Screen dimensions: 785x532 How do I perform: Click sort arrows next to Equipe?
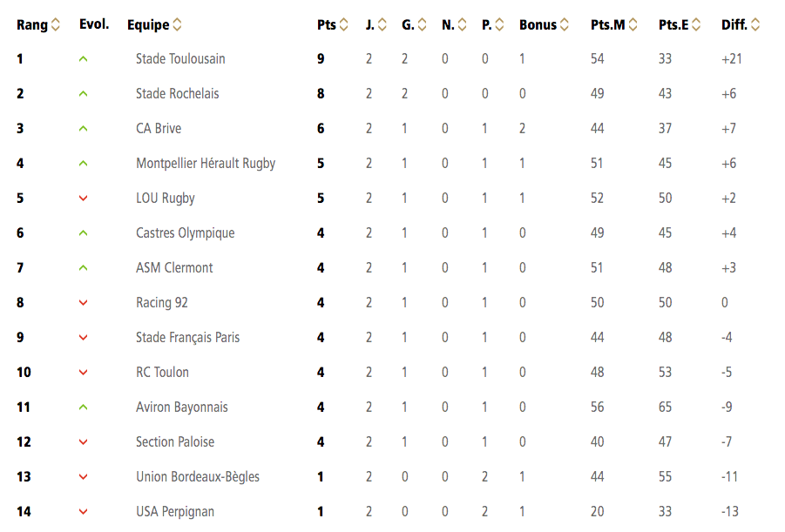(177, 24)
